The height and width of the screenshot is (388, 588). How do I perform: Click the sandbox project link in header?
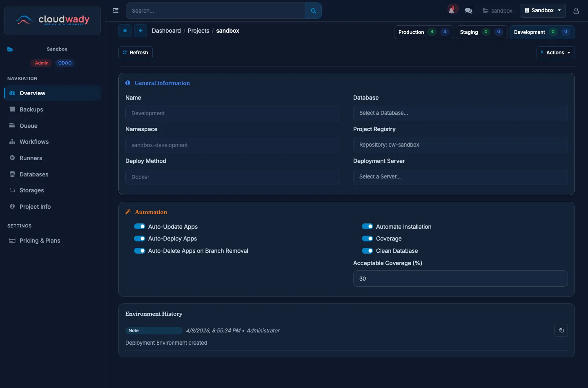point(497,11)
